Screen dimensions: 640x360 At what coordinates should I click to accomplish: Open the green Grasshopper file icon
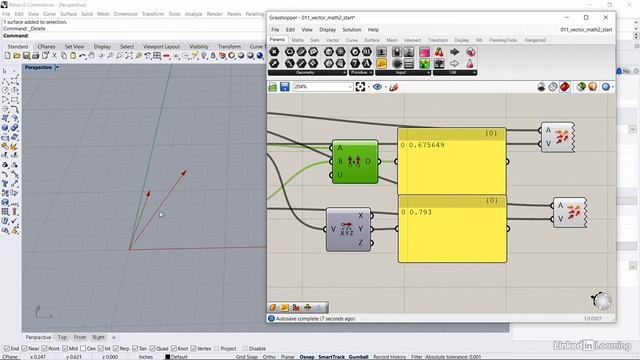tap(273, 87)
